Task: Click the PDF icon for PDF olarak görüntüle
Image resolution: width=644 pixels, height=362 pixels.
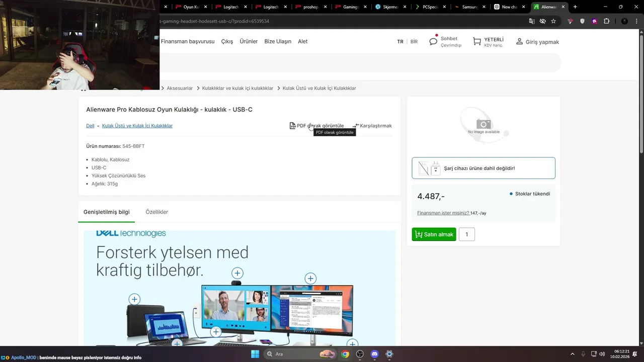Action: point(292,126)
